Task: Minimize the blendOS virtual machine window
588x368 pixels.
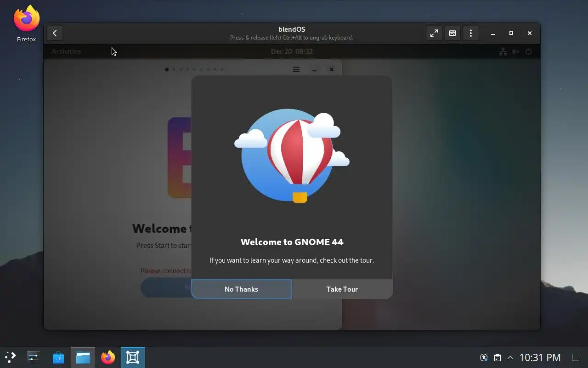Action: [493, 33]
